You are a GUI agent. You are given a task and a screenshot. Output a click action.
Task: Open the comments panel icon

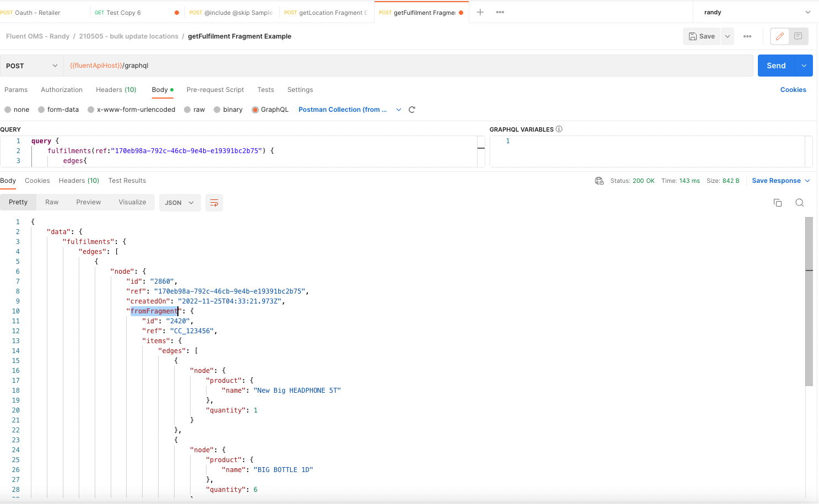point(798,36)
